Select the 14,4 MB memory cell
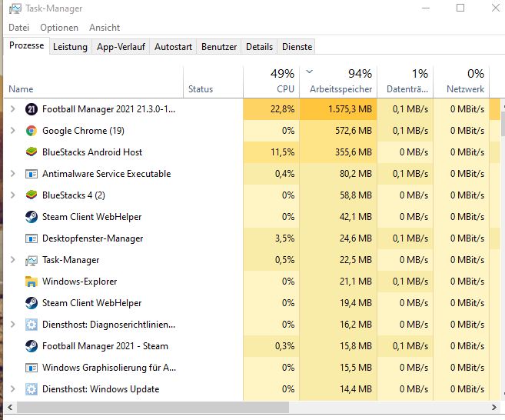 [338, 389]
